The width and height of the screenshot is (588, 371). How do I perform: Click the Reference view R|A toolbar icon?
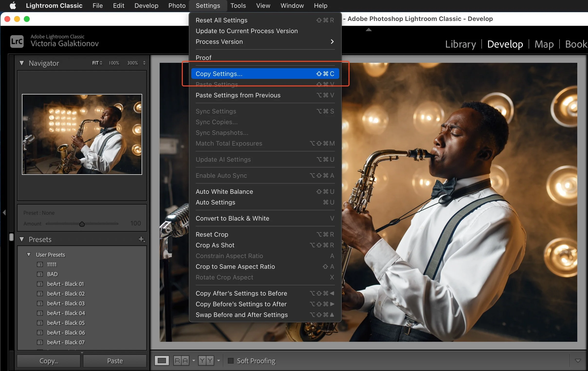tap(181, 361)
